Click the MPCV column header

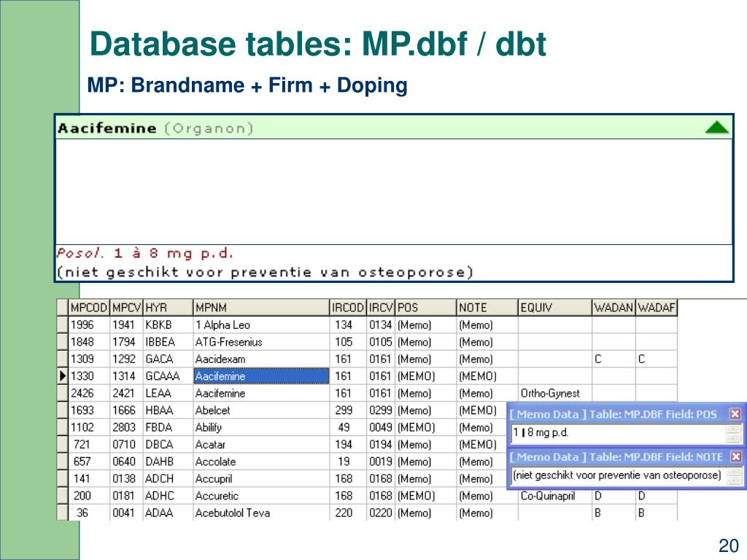127,308
